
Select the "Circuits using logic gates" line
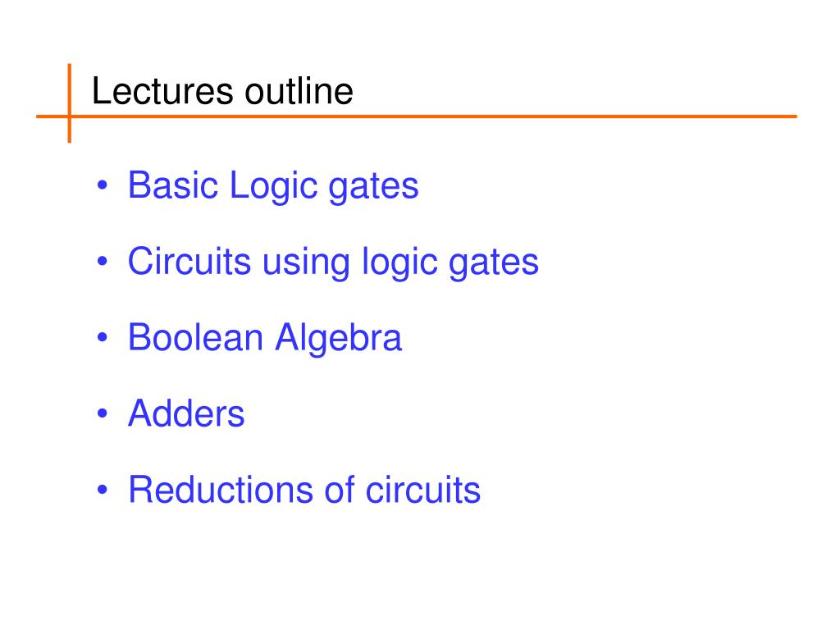[333, 262]
